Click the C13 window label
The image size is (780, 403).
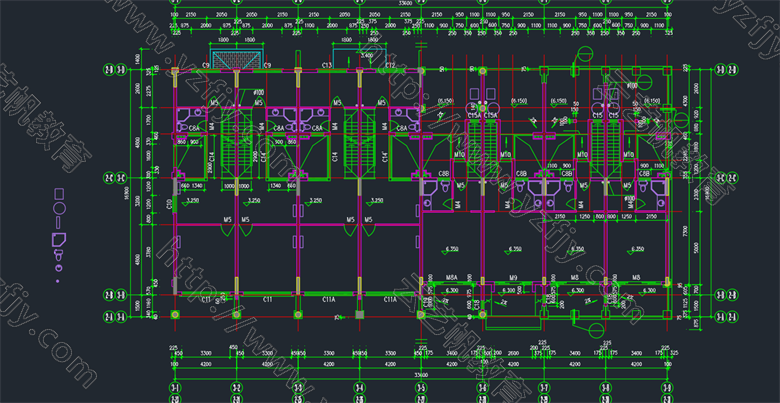[x=327, y=65]
